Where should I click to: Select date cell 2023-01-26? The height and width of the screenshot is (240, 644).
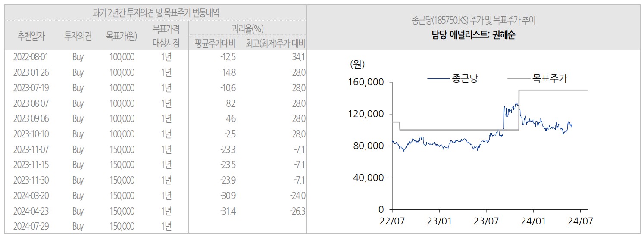[31, 72]
